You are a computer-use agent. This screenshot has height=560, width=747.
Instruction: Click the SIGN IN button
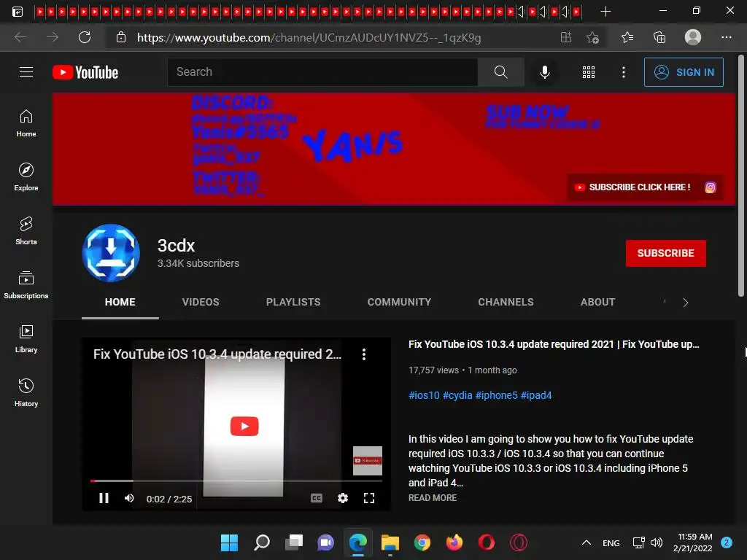pos(684,72)
